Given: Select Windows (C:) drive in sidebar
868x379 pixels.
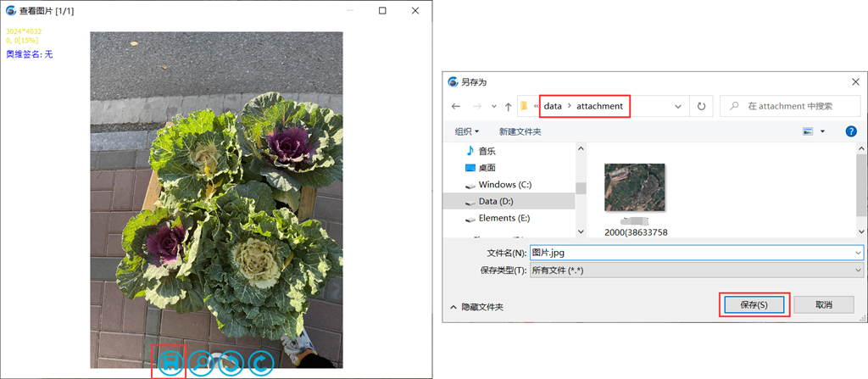Looking at the screenshot, I should (504, 184).
